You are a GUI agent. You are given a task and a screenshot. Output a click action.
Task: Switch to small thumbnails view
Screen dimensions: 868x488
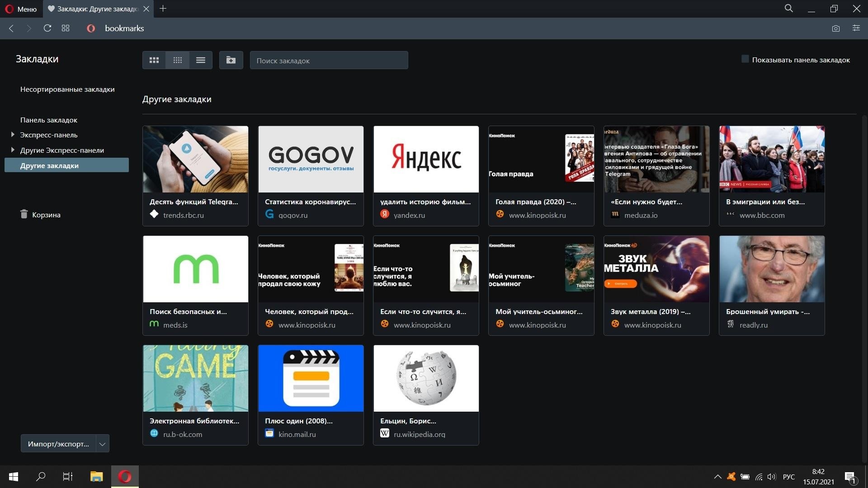[177, 60]
